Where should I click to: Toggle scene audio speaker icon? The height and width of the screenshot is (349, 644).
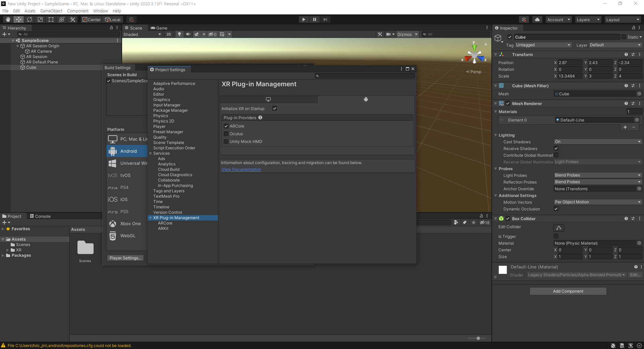(188, 34)
